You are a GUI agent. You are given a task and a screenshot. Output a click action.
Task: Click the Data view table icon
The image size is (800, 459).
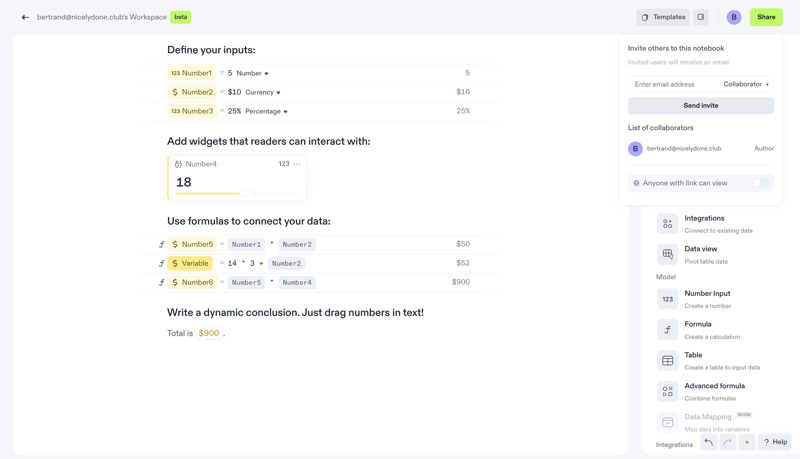667,254
